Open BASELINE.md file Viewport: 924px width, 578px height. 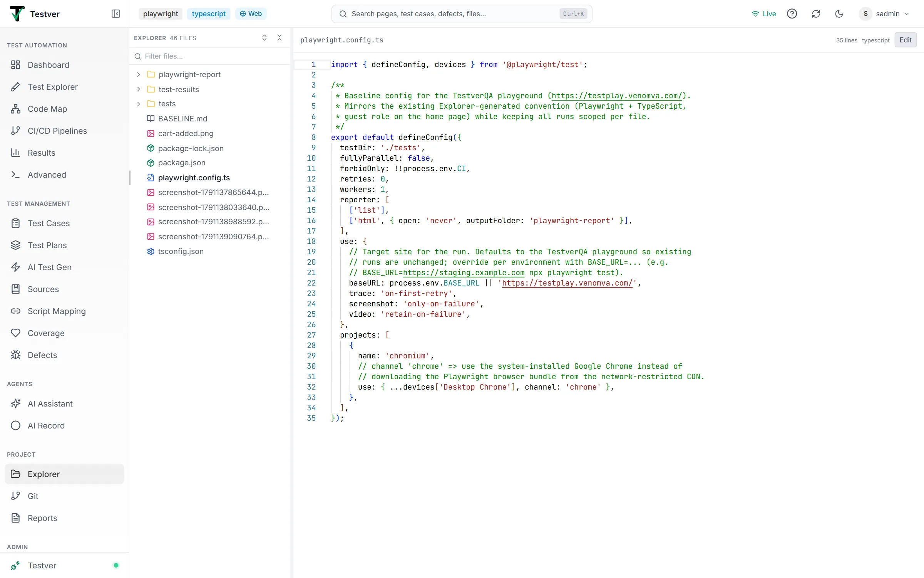coord(210,119)
